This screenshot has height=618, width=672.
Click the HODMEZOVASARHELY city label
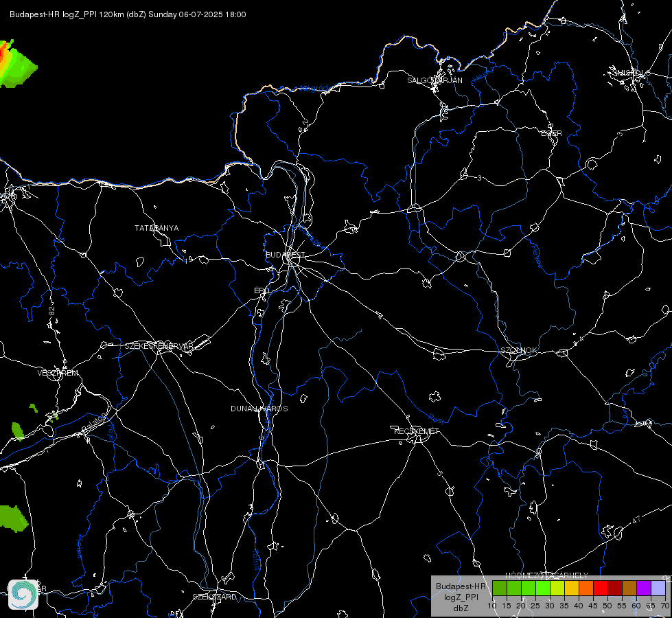pyautogui.click(x=547, y=575)
